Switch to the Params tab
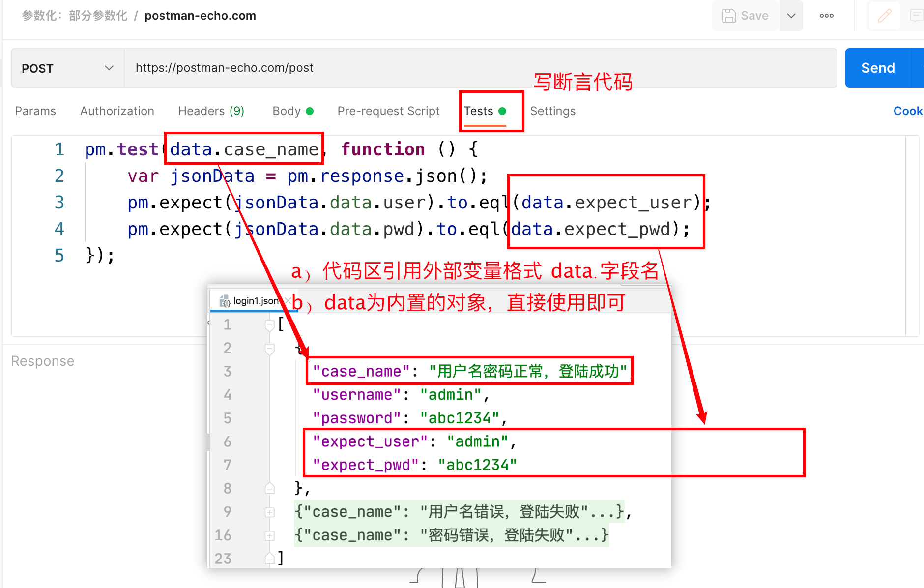The image size is (924, 588). [35, 111]
